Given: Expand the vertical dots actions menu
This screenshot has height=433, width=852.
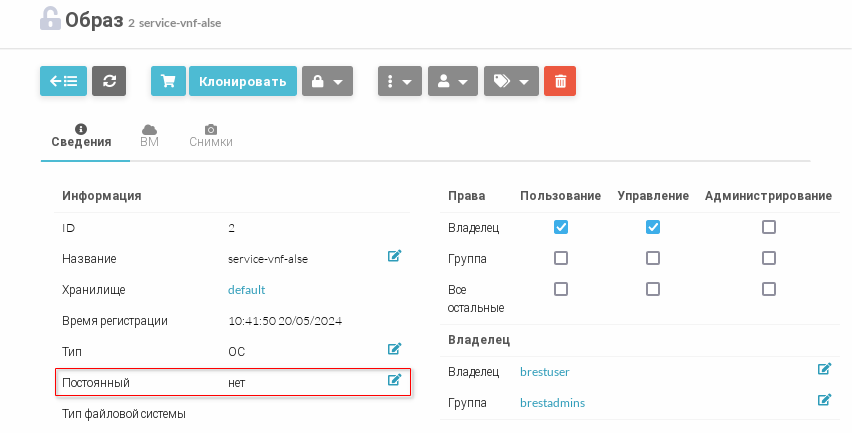Looking at the screenshot, I should pyautogui.click(x=400, y=82).
